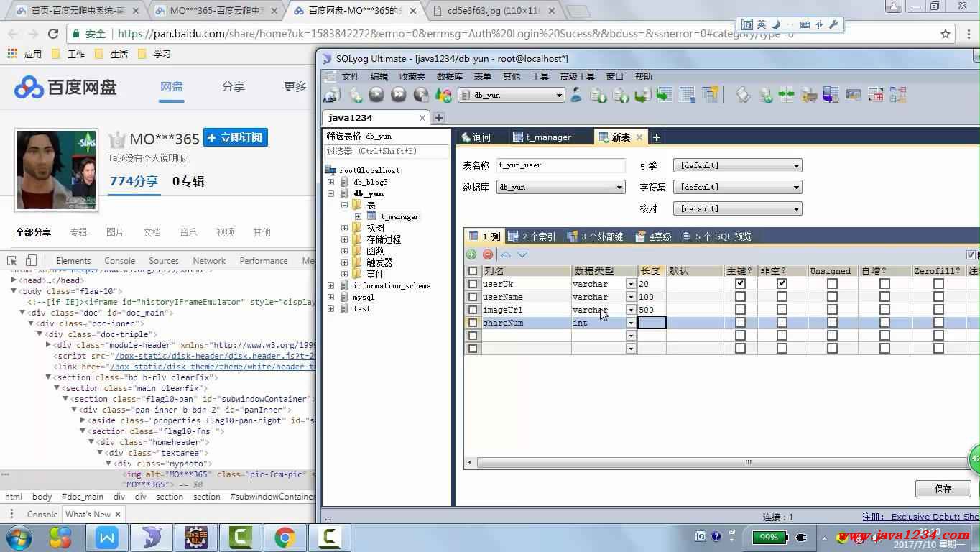
Task: Check Unsigned for imageUrl row
Action: coord(832,310)
